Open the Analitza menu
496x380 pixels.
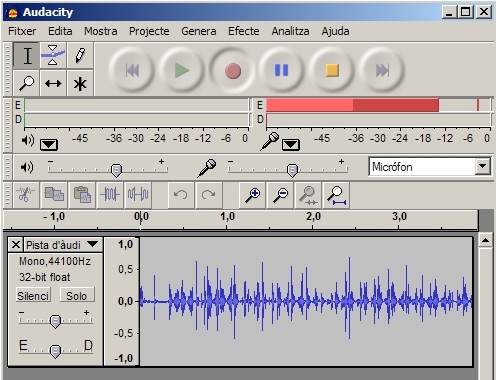(x=290, y=31)
